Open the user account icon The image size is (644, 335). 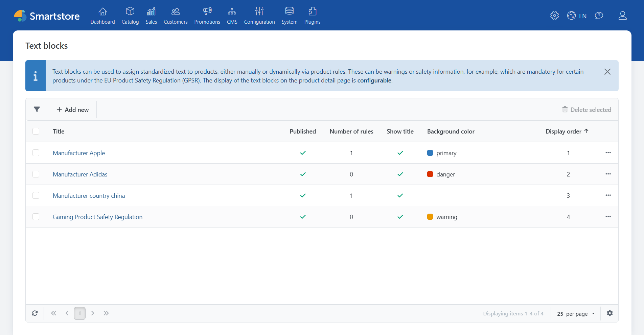click(x=623, y=16)
